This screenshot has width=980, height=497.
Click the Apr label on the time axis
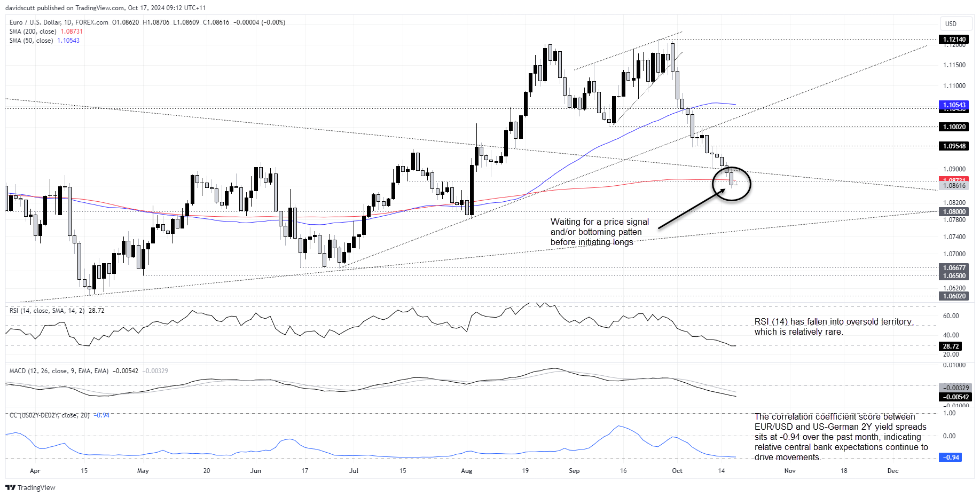(35, 471)
